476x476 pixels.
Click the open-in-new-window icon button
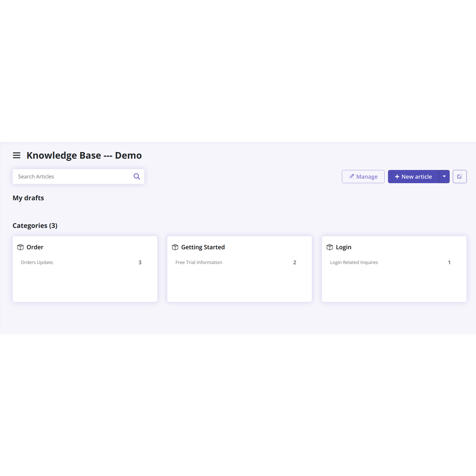tap(460, 177)
